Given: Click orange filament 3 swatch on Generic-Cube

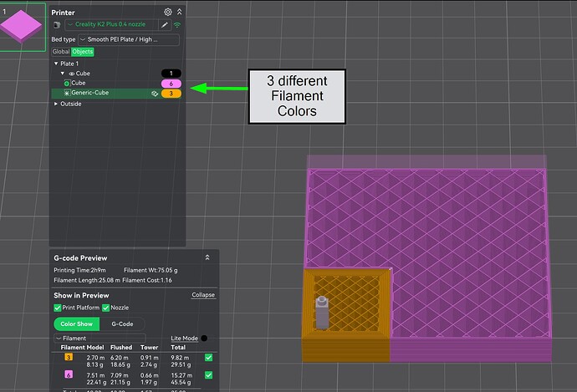Looking at the screenshot, I should point(171,94).
